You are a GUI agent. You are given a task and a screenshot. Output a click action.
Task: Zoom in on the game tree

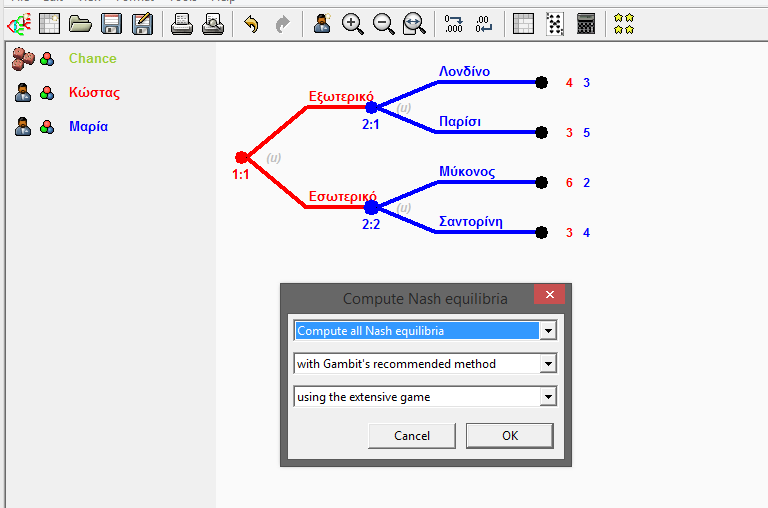[x=353, y=24]
